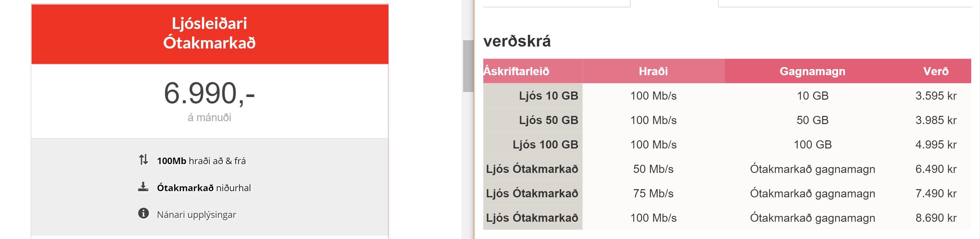
Task: Click the verðskrá heading
Action: point(517,41)
